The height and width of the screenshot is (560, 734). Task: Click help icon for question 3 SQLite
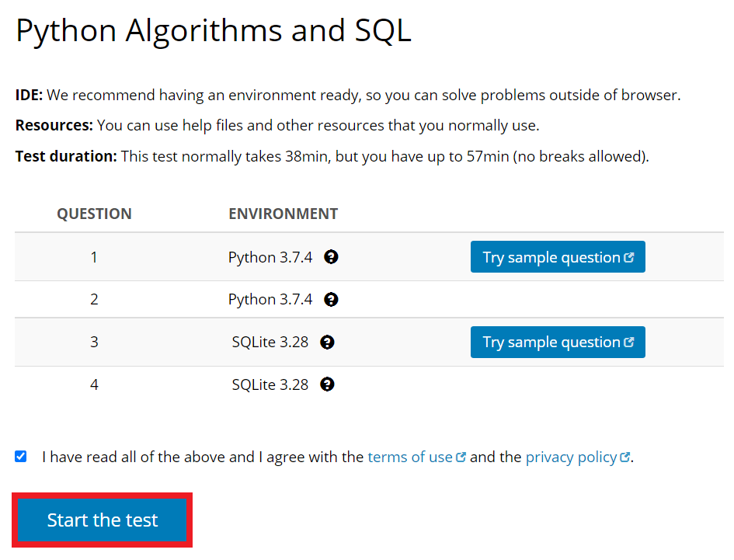tap(327, 343)
